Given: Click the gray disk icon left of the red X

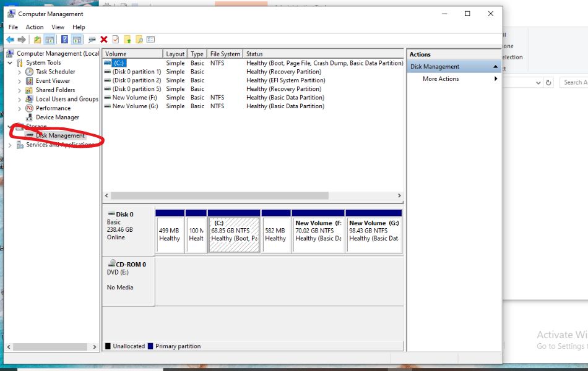Looking at the screenshot, I should click(92, 40).
